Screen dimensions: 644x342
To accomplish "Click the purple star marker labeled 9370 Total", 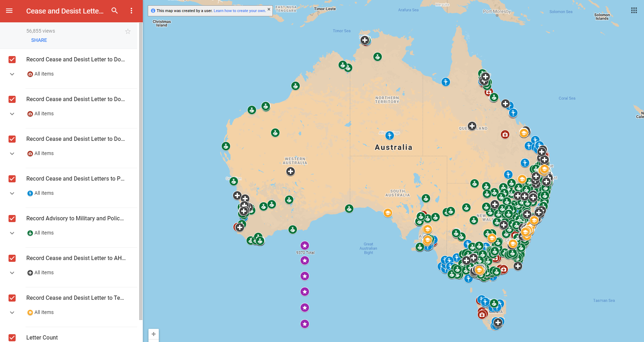I will (304, 246).
